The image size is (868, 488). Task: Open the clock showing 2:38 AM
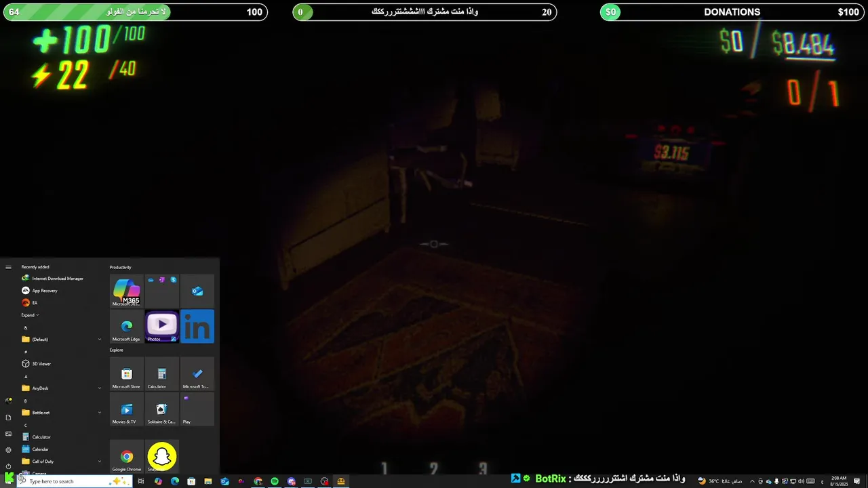pos(839,481)
